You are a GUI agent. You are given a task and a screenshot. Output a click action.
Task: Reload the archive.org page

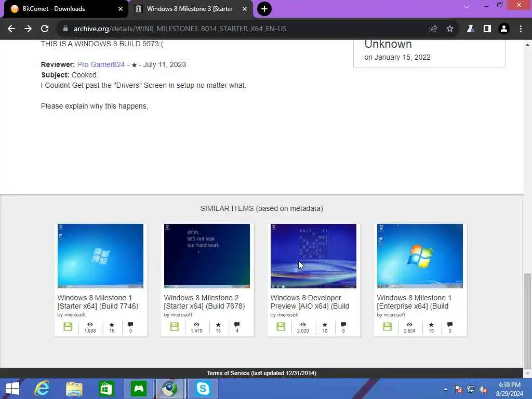(x=45, y=29)
